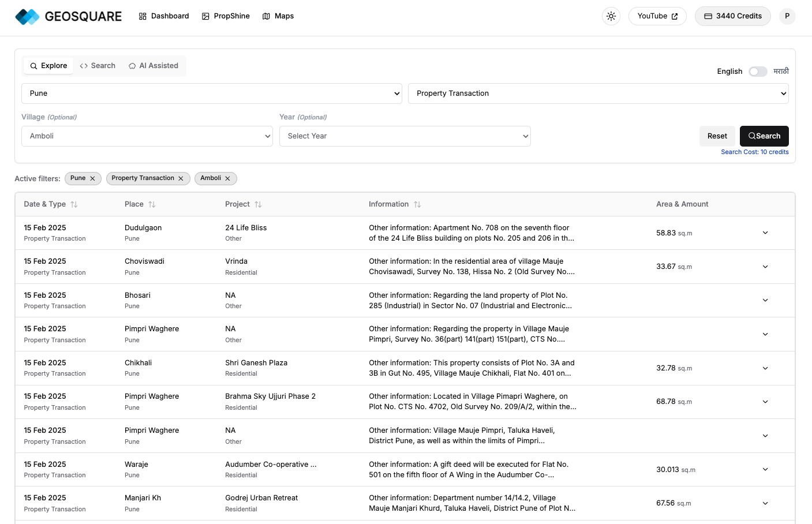Open the Select Year dropdown

coord(405,136)
